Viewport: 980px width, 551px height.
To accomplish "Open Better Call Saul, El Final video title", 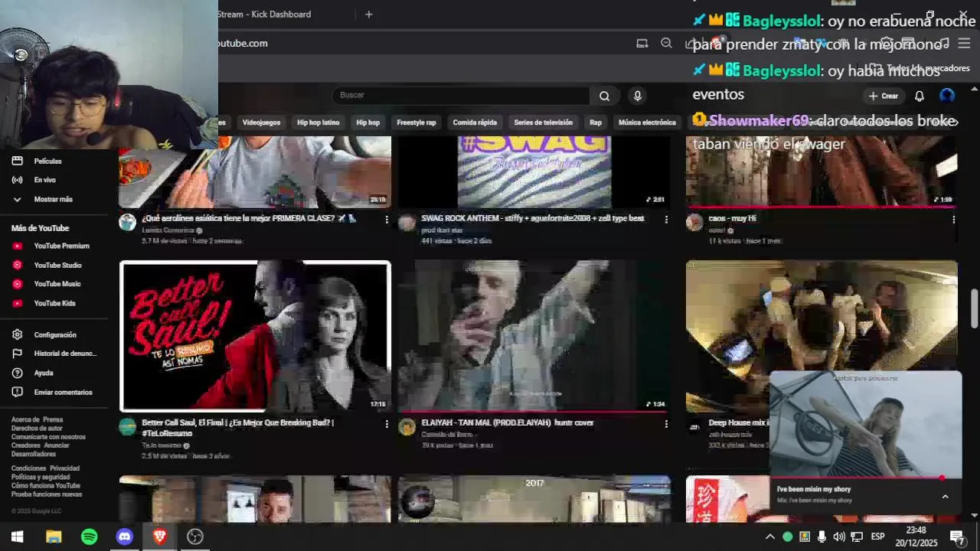I will (237, 428).
